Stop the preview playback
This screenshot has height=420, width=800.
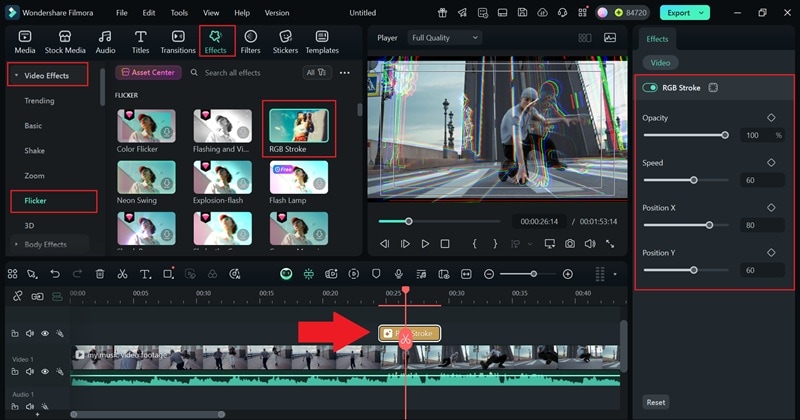click(x=445, y=244)
